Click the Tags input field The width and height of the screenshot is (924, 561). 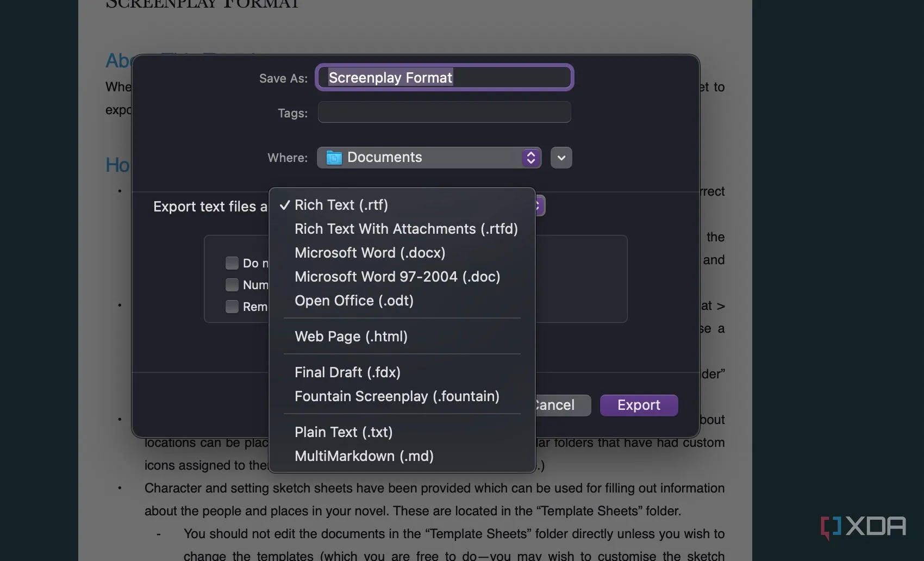point(445,112)
